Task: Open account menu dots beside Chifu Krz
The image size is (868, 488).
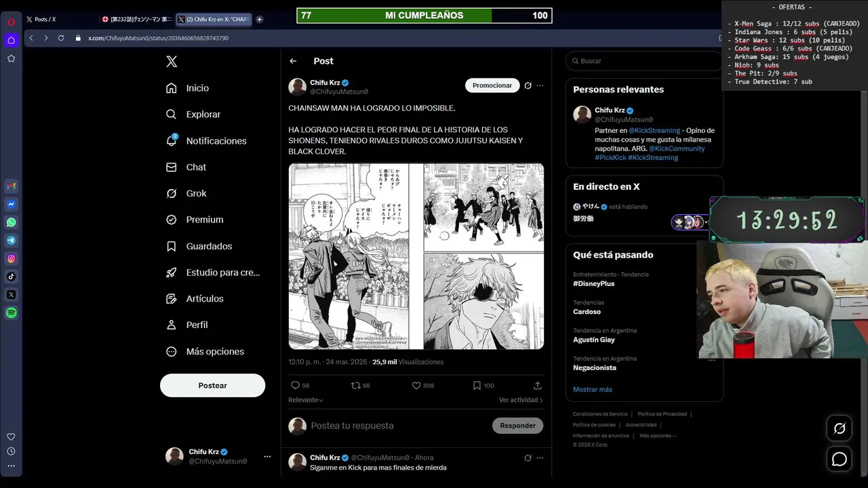Action: (x=267, y=456)
